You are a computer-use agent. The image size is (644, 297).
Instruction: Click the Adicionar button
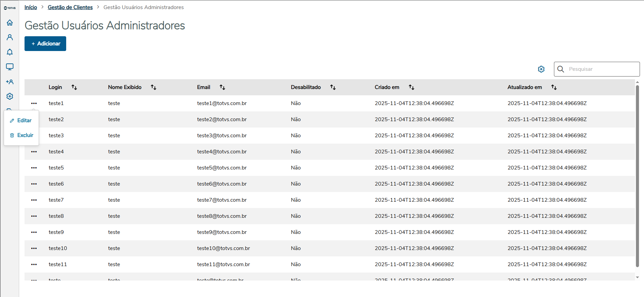point(45,44)
